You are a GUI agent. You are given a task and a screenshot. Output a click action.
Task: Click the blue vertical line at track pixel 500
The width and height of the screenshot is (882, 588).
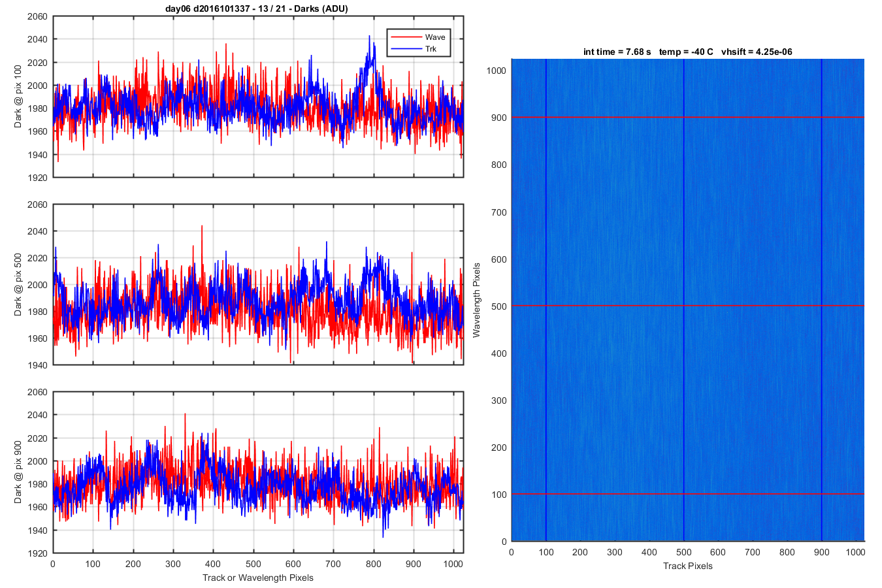pos(683,300)
